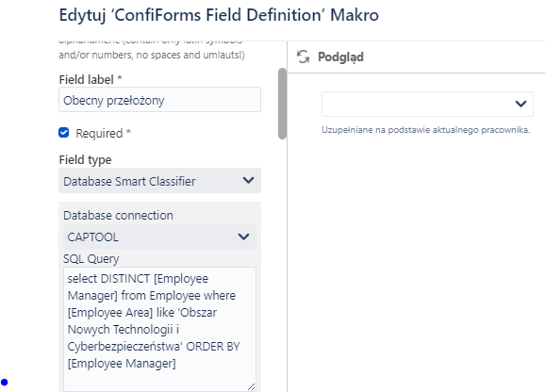
Task: Click the Edytuj ConfiForms Field Definition title
Action: (219, 15)
